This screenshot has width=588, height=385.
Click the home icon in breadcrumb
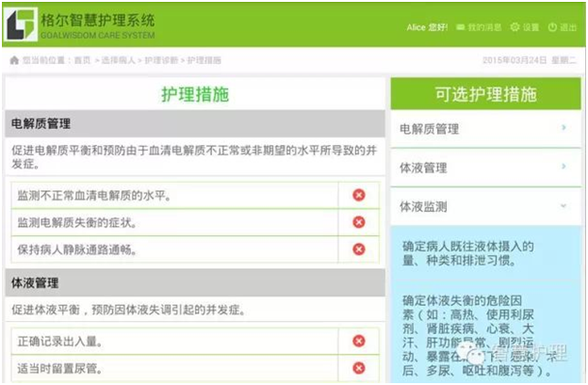(13, 60)
